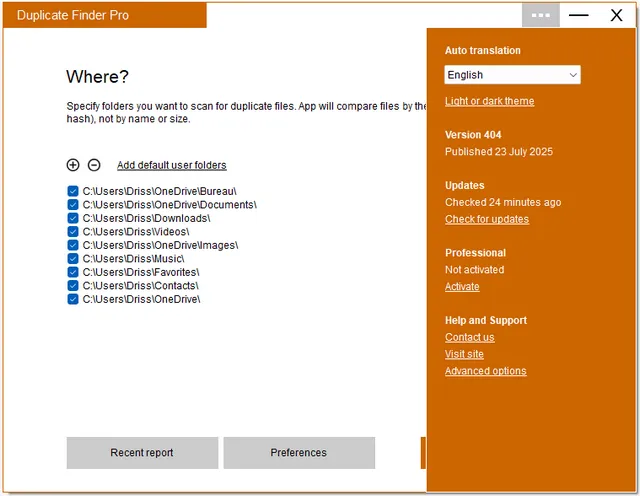Toggle the Videos folder checkbox

[73, 231]
